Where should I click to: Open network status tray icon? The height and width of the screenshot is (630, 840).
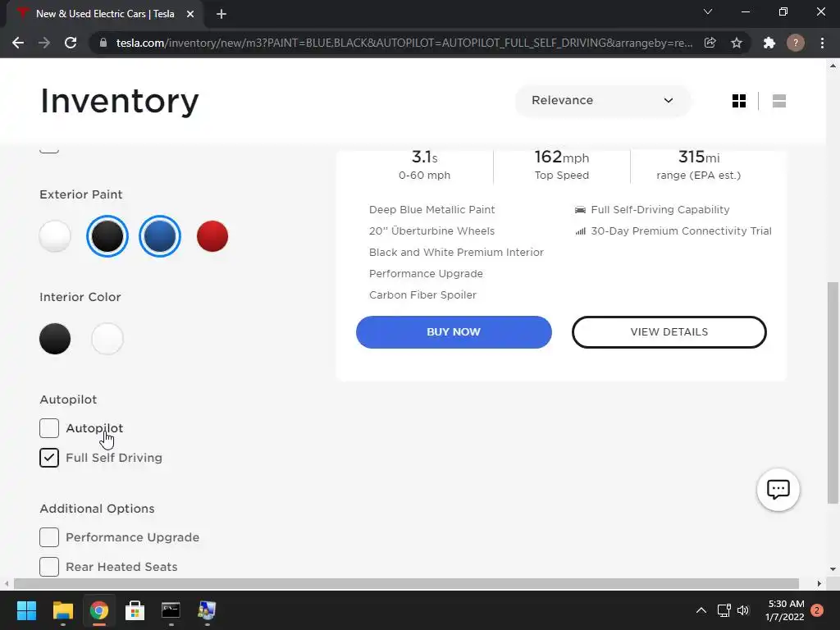(x=724, y=610)
